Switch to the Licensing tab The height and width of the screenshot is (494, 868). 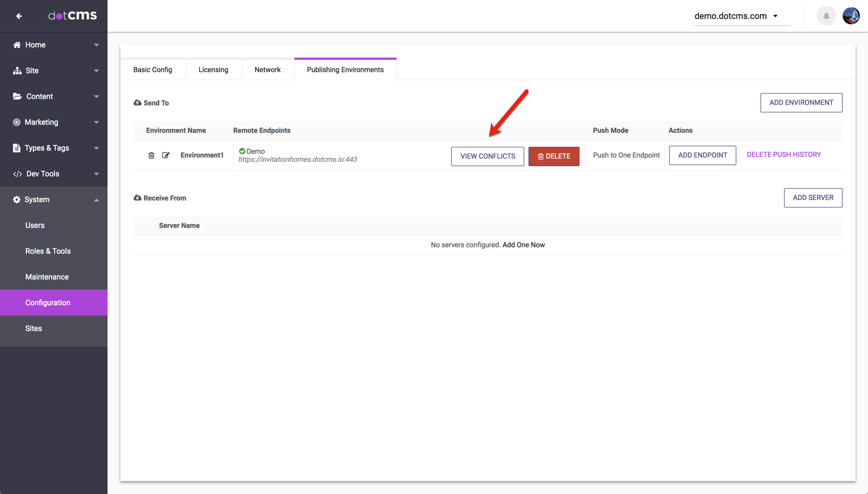[213, 70]
